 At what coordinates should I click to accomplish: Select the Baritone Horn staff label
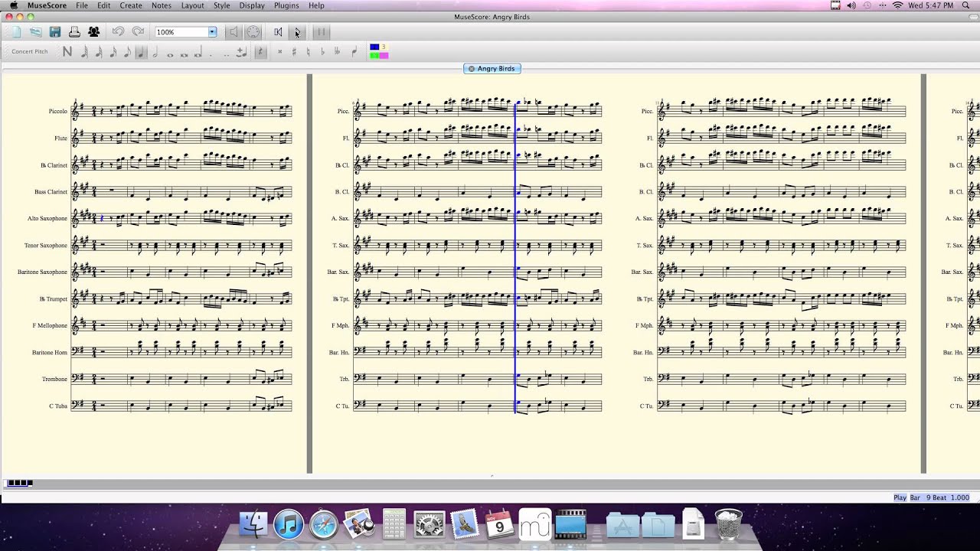pos(50,352)
